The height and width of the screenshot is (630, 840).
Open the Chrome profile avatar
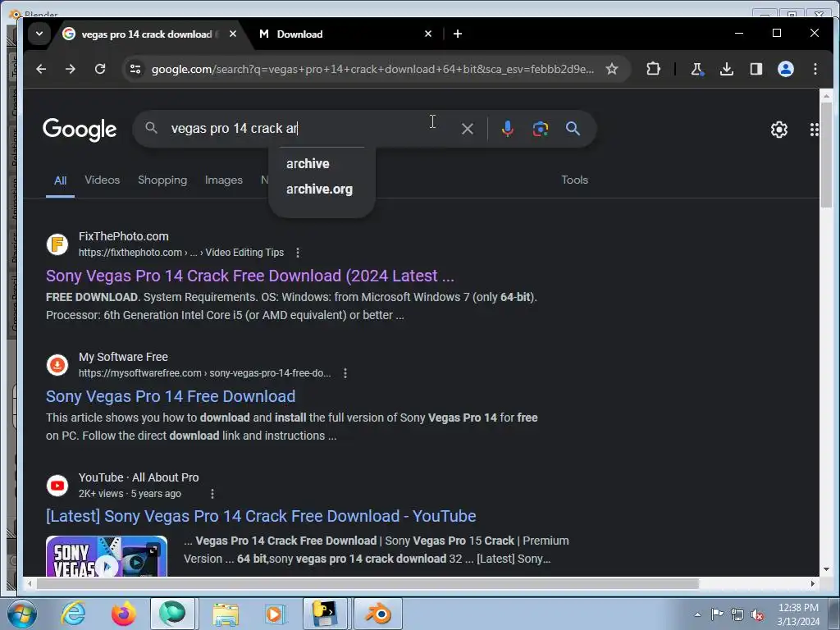pyautogui.click(x=785, y=69)
